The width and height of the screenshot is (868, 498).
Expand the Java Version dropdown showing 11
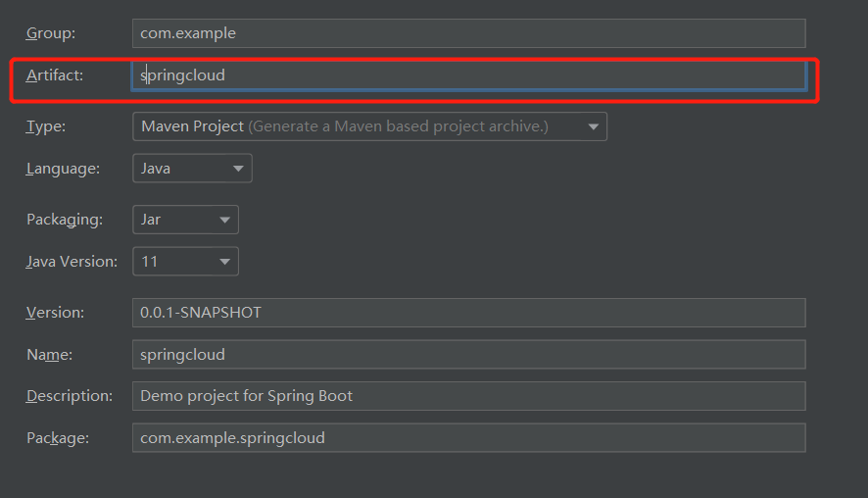point(185,262)
